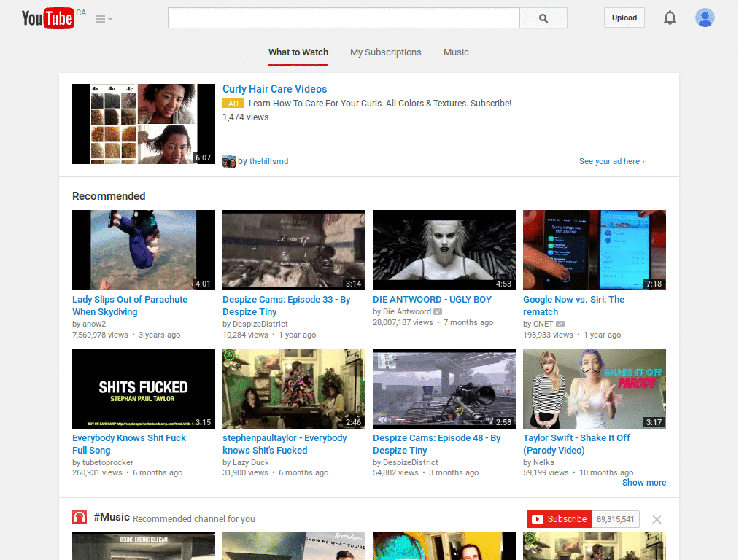747x560 pixels.
Task: Switch to My Subscriptions tab
Action: 385,52
